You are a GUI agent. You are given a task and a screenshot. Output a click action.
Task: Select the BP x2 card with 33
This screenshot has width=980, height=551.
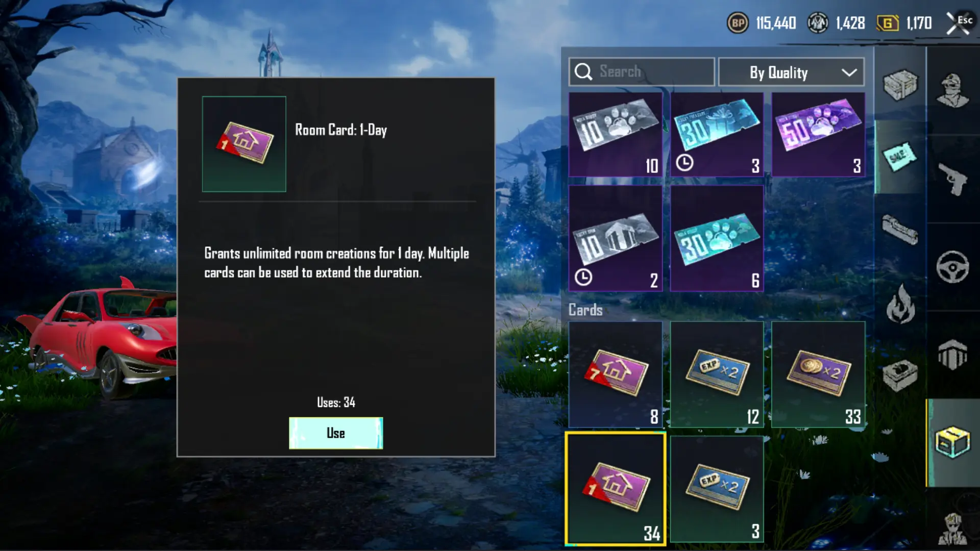(x=818, y=374)
